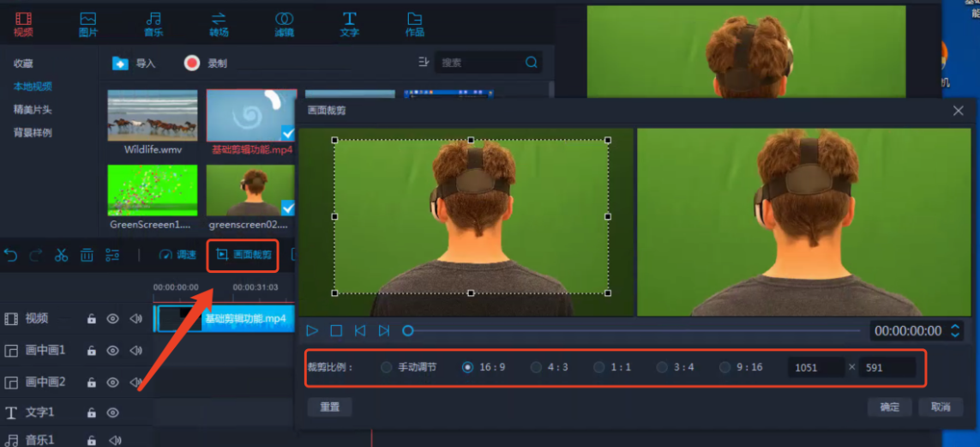Click the search magnifier icon
The width and height of the screenshot is (980, 447).
click(x=532, y=63)
